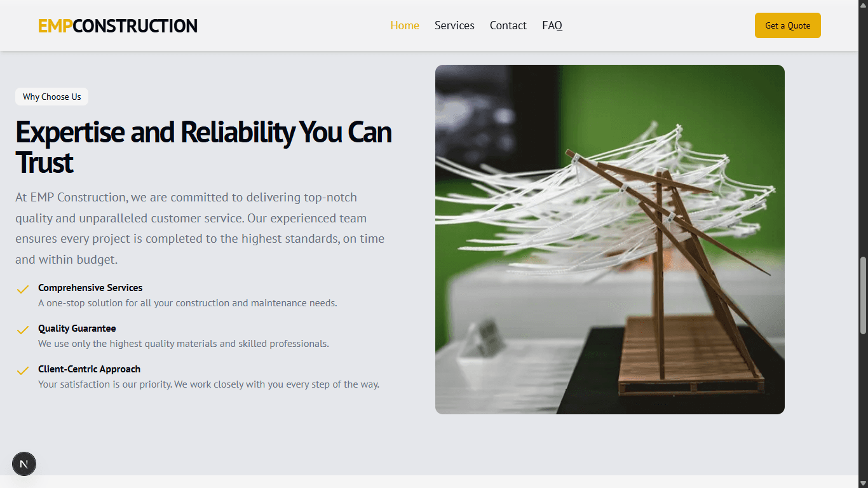Select the Client-Centric Approach title
The height and width of the screenshot is (488, 868).
click(x=89, y=369)
